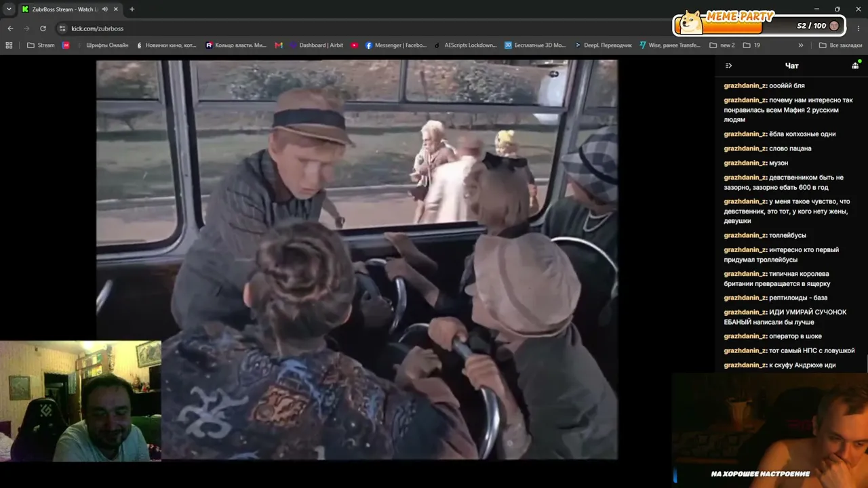
Task: Switch to the ZubrBoss Stream tab
Action: [x=70, y=9]
